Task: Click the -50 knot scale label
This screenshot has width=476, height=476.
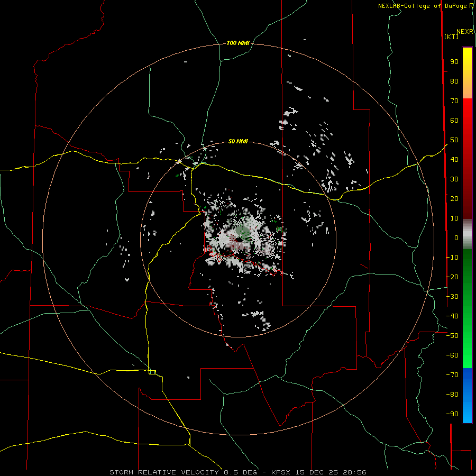Action: (x=452, y=336)
